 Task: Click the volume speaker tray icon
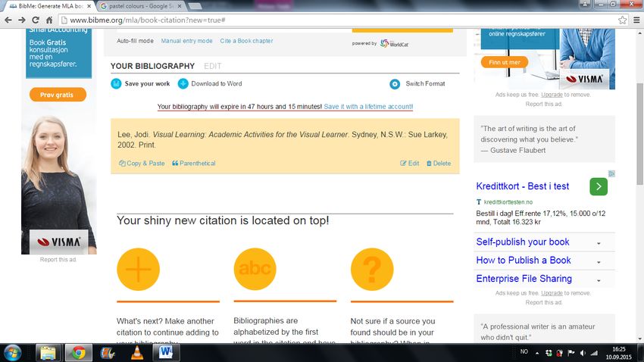(x=583, y=353)
